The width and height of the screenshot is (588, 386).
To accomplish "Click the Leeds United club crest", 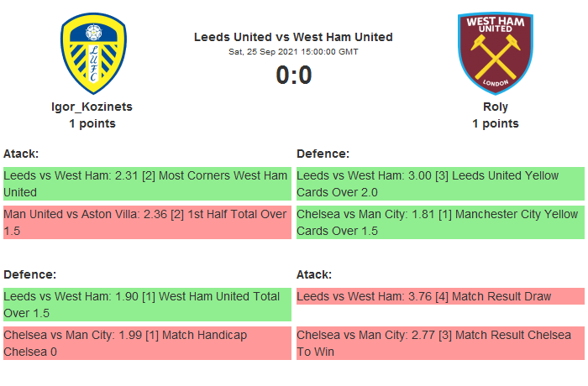I will click(x=92, y=53).
